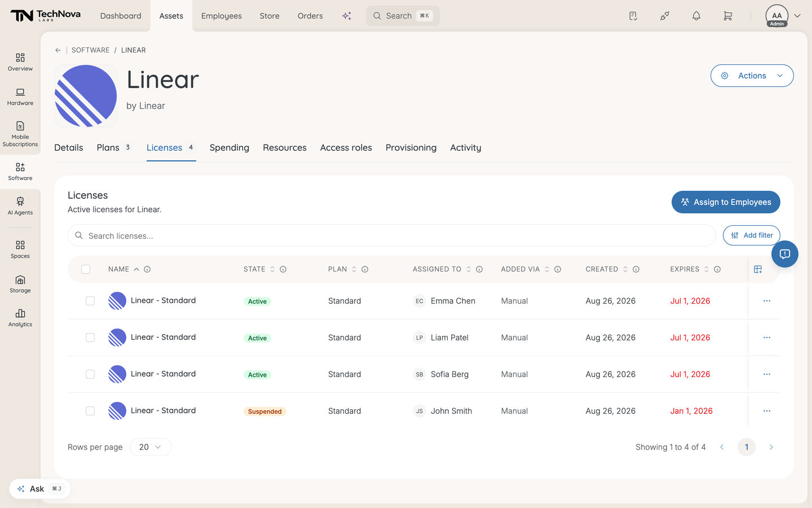Open row options for Emma Chen's license
This screenshot has width=812, height=508.
767,301
